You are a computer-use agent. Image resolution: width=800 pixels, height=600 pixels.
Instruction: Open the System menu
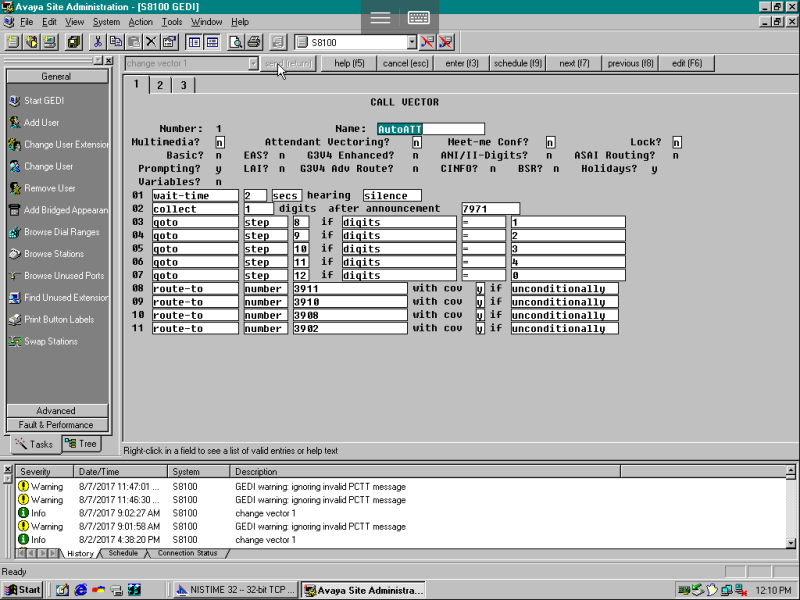click(x=106, y=22)
